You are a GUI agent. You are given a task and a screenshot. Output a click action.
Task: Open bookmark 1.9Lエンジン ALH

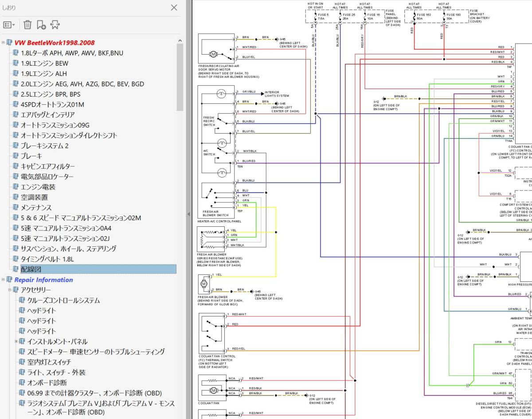[44, 73]
